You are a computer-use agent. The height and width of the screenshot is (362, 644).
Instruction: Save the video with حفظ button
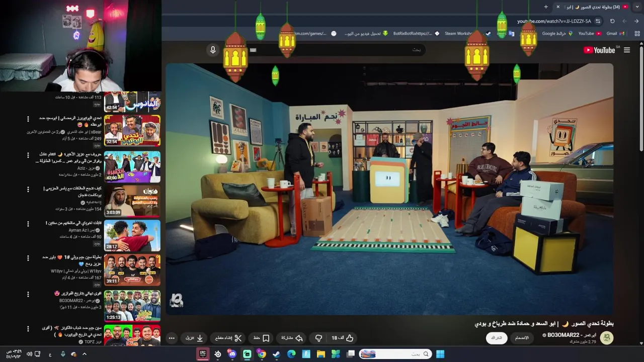pyautogui.click(x=262, y=338)
